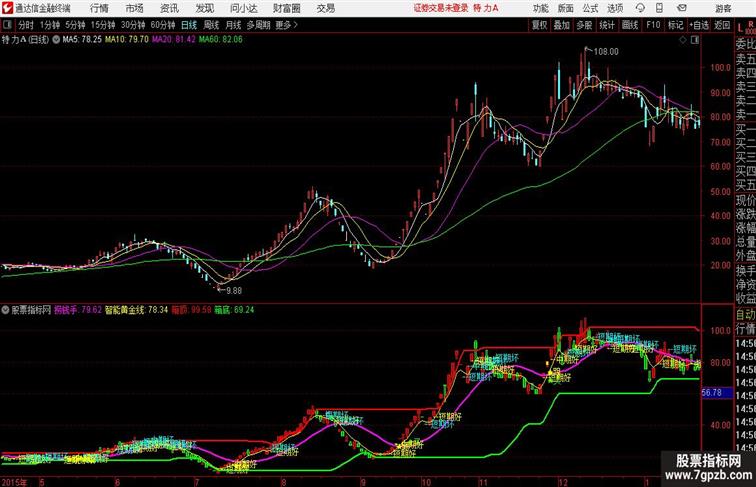
Task: Click the 多股 multi-stock button
Action: [x=584, y=25]
